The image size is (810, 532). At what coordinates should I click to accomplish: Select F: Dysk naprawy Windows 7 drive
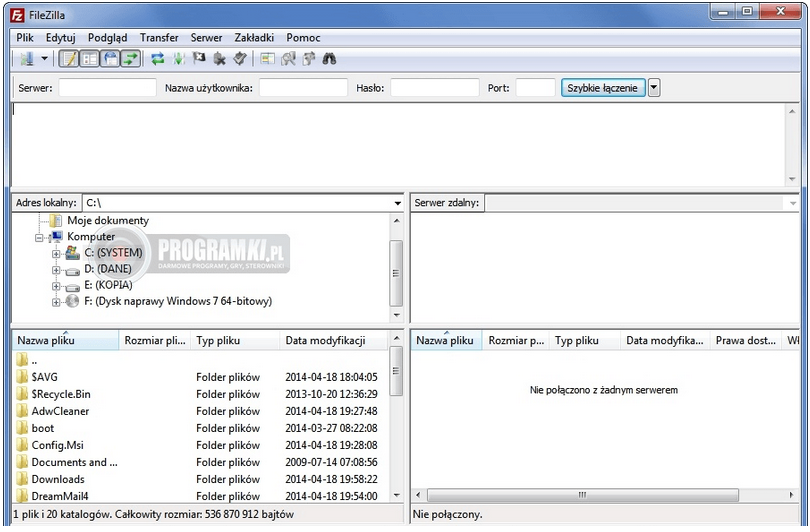(178, 301)
